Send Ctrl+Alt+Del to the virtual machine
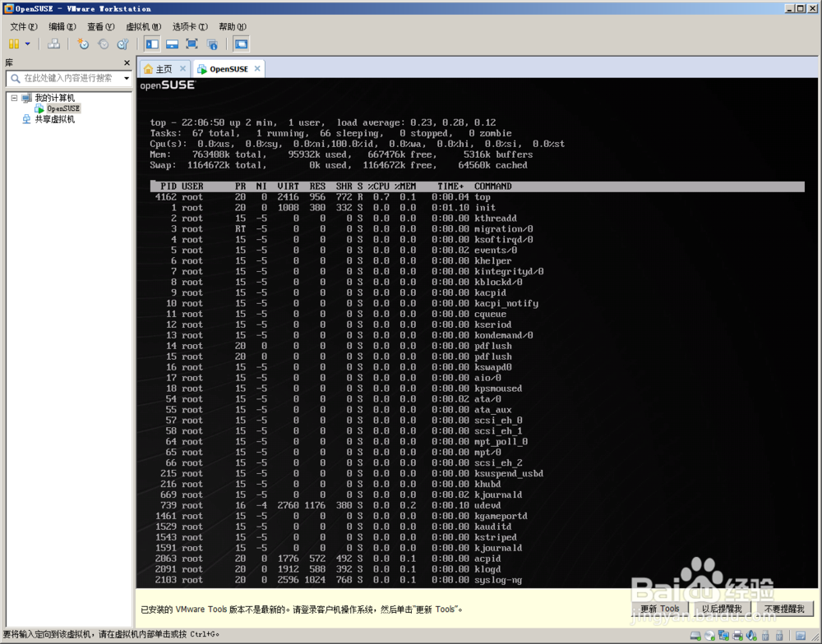Viewport: 822px width, 644px height. click(x=53, y=44)
